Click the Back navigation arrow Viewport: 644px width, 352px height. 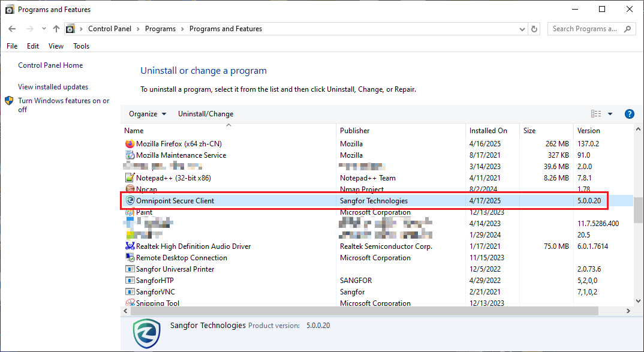click(12, 29)
